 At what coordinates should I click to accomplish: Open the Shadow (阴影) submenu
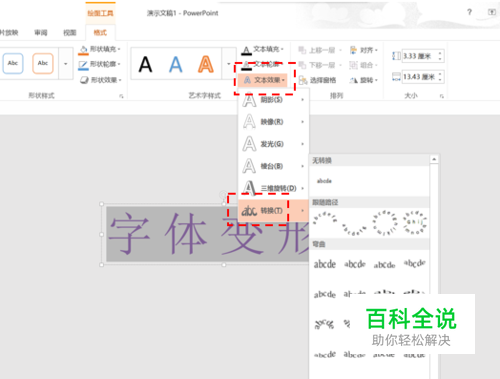click(273, 100)
